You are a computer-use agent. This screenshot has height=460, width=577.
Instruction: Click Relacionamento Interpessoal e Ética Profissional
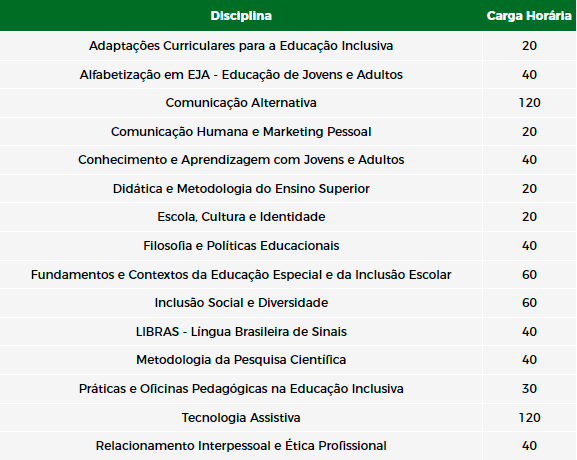[x=241, y=446]
